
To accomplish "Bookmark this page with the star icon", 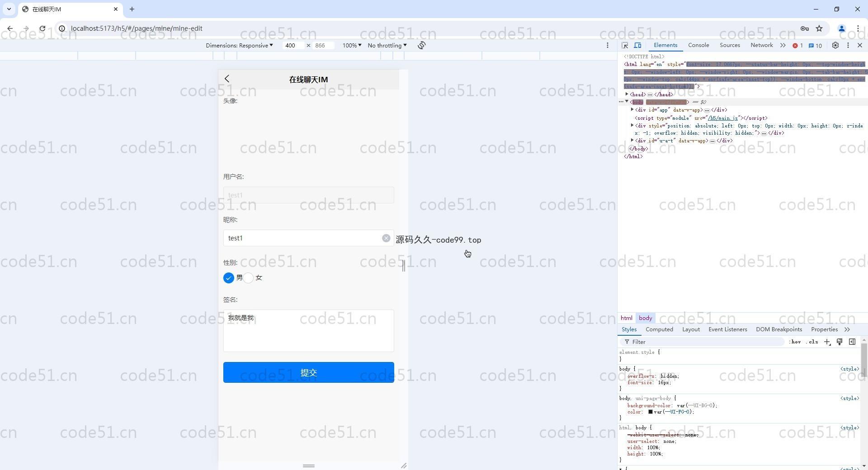I will pos(819,28).
